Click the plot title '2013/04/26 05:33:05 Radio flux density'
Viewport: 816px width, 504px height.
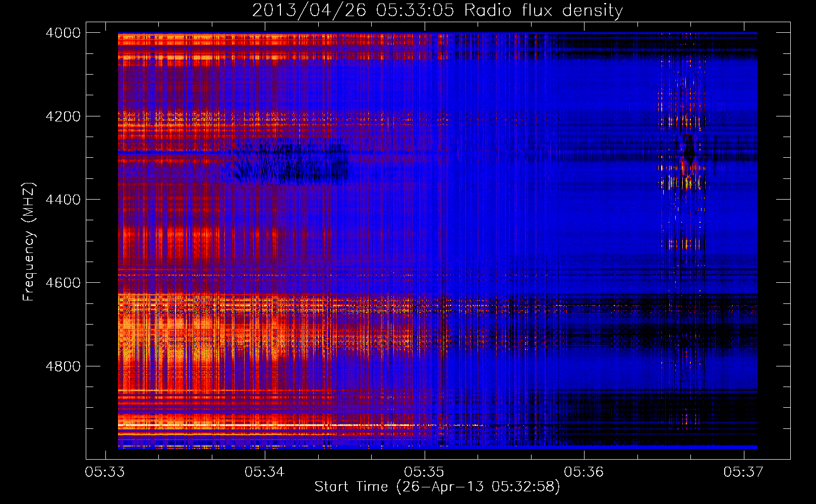coord(437,10)
